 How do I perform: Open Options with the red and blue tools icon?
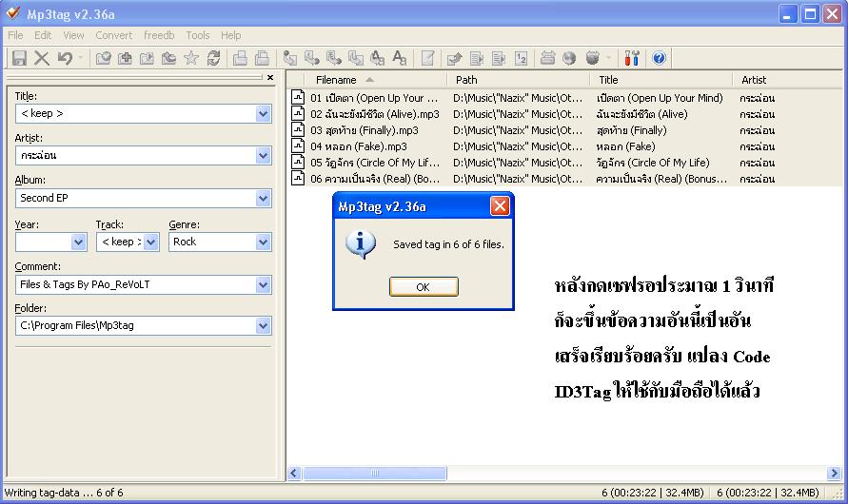[632, 58]
